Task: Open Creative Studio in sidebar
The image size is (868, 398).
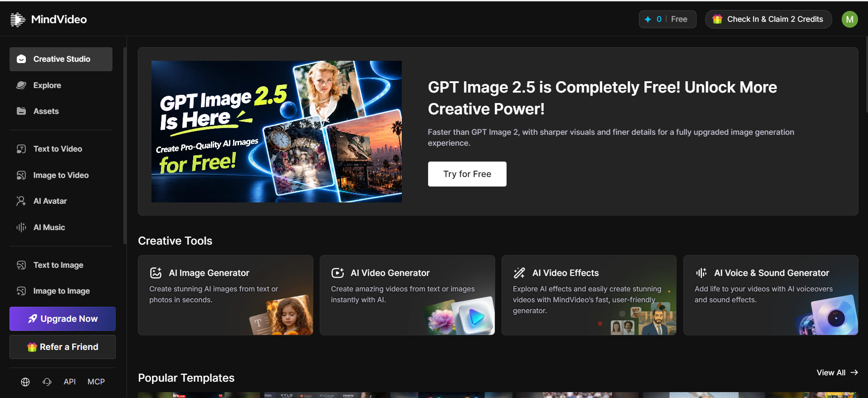Action: pyautogui.click(x=61, y=59)
